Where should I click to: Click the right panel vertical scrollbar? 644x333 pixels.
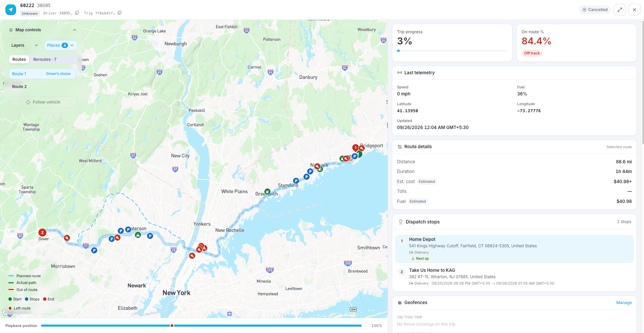643,82
